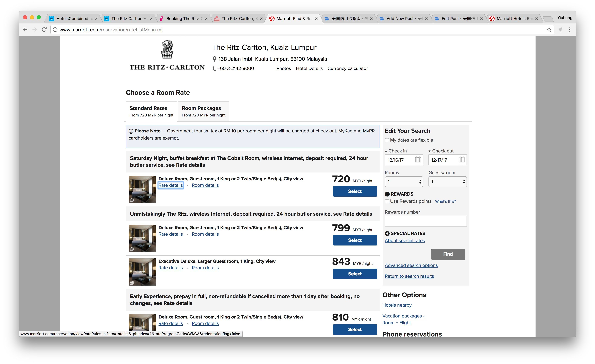The width and height of the screenshot is (595, 364).
Task: Open Chrome three-dot menu
Action: tap(570, 30)
